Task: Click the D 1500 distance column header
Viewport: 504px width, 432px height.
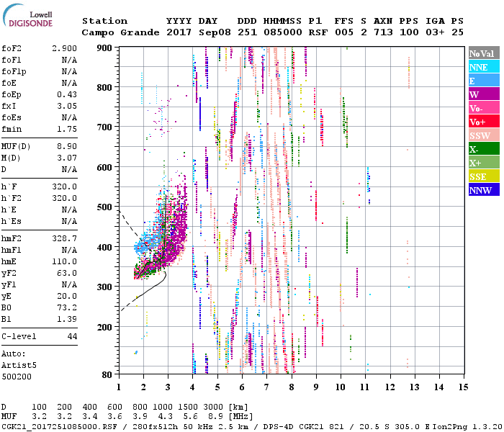Action: click(188, 408)
